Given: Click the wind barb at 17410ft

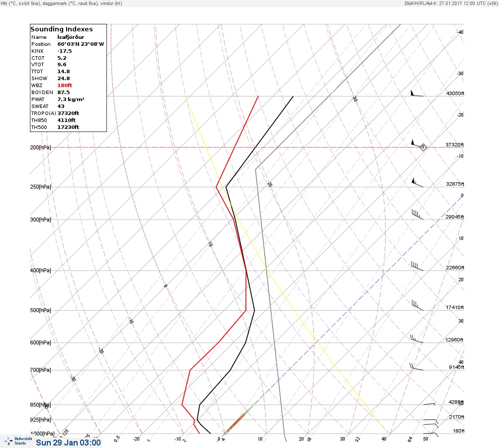Looking at the screenshot, I should [x=417, y=305].
